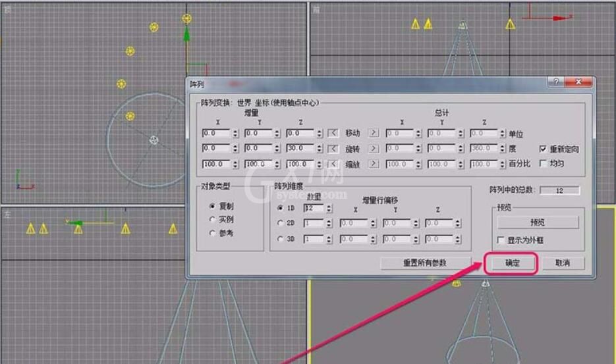
Task: Click the 阵列 dialog title text
Action: (197, 84)
